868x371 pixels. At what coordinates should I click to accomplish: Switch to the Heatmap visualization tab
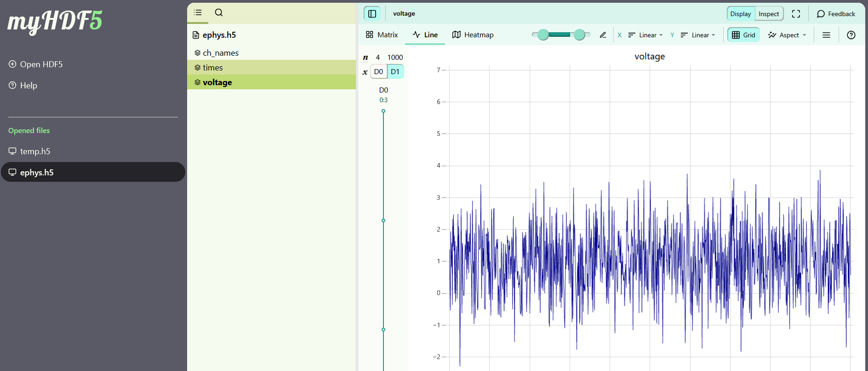coord(473,35)
